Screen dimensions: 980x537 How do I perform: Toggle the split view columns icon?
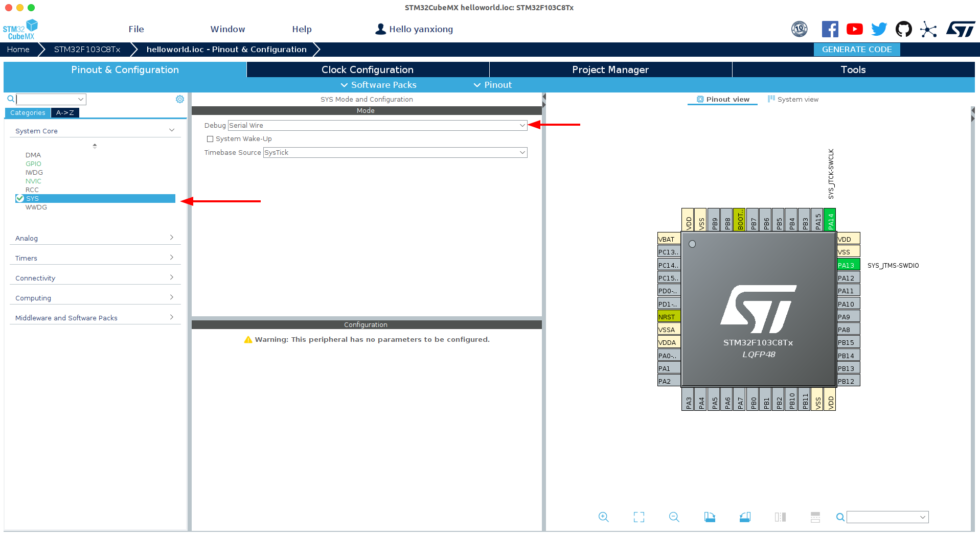click(x=780, y=517)
